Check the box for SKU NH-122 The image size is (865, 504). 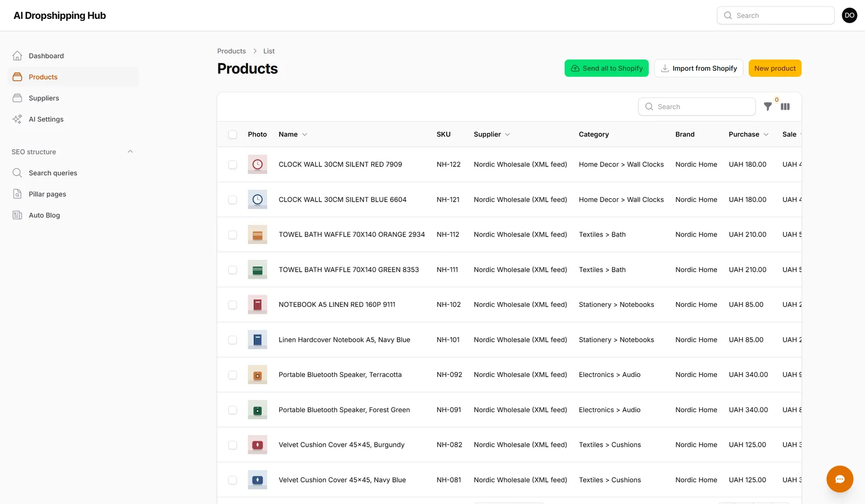[232, 165]
